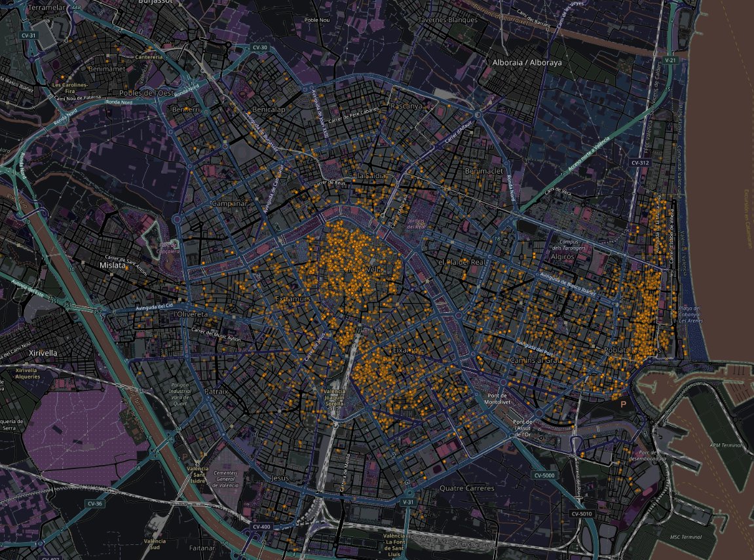Click the CV-400 road shield

(261, 527)
